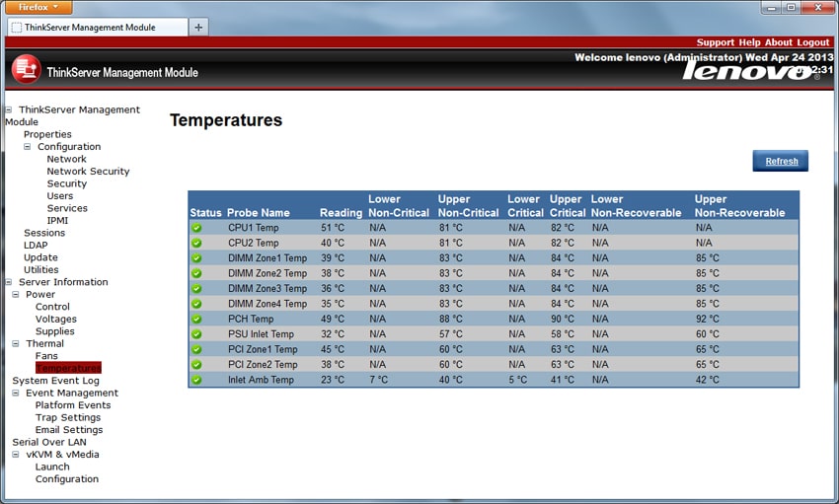Image resolution: width=839 pixels, height=504 pixels.
Task: Click the green status icon for PCH Temp
Action: pos(196,320)
